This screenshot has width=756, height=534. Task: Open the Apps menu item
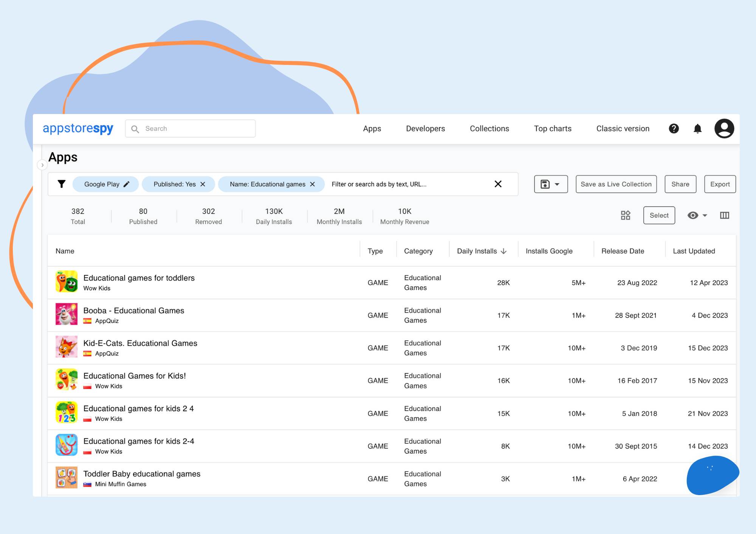[x=372, y=128]
